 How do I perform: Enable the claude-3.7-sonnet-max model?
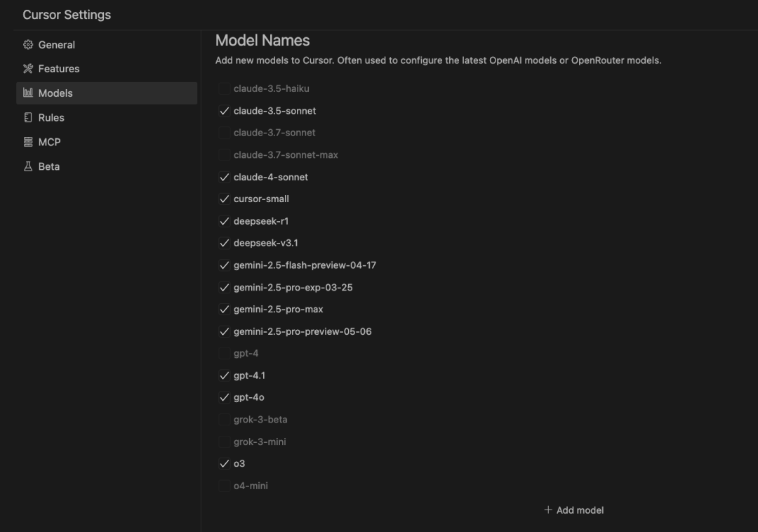(224, 154)
